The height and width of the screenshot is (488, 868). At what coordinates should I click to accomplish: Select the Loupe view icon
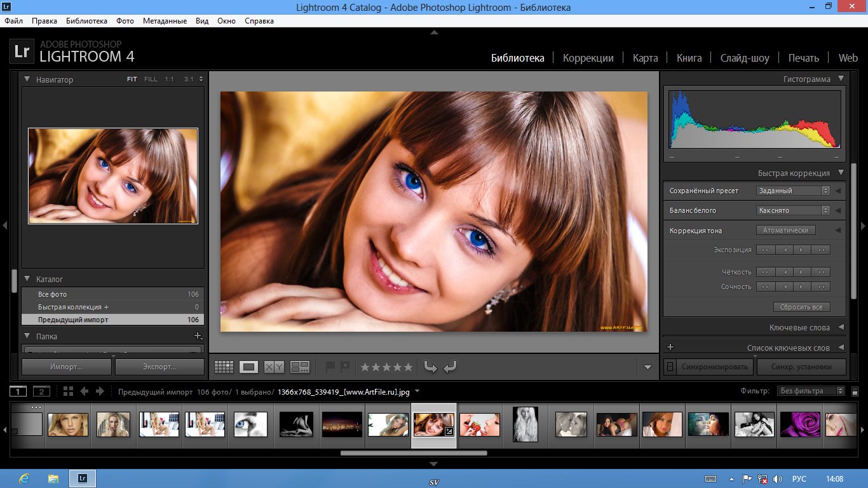coord(248,367)
